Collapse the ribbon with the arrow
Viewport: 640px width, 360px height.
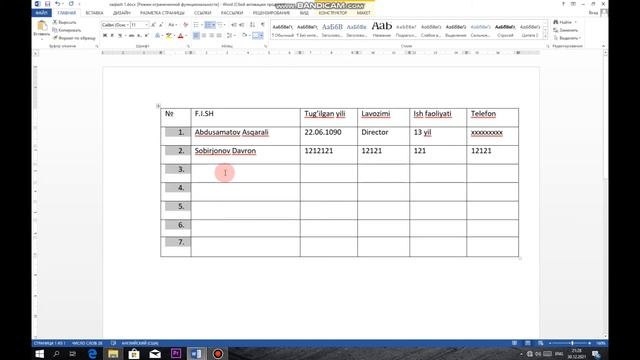(603, 46)
